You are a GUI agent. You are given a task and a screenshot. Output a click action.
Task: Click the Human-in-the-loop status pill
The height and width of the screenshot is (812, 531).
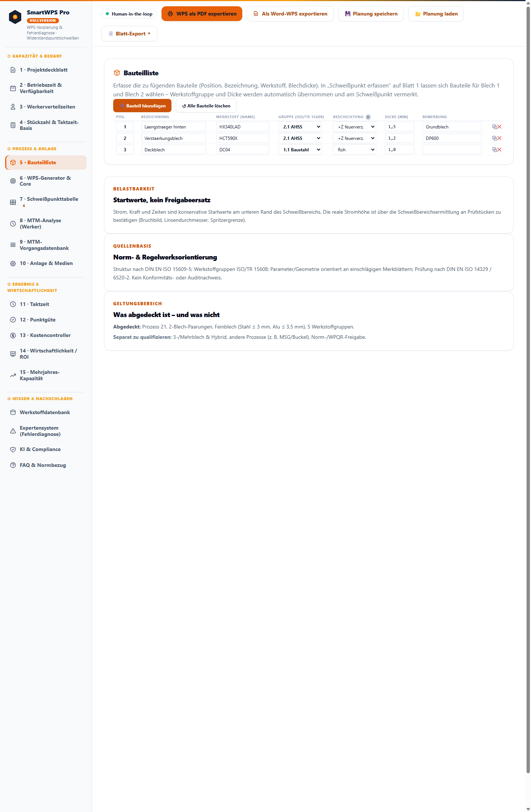[129, 14]
